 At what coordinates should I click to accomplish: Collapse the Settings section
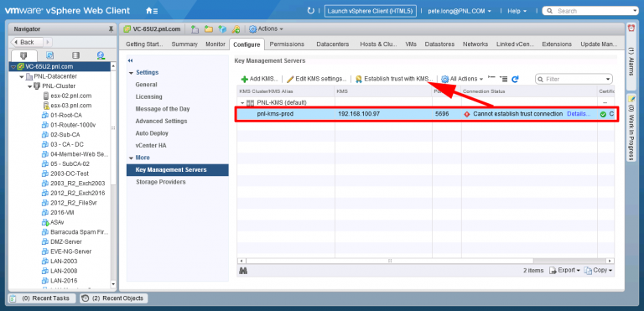click(x=131, y=73)
